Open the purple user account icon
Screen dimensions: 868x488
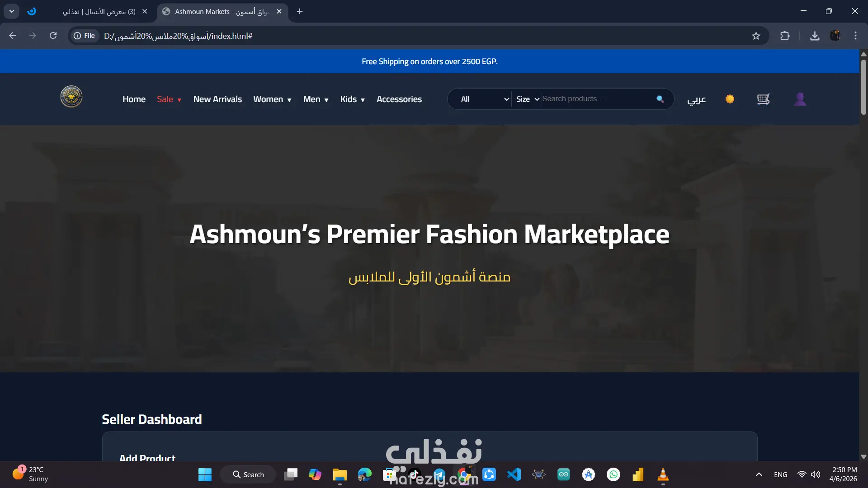pyautogui.click(x=800, y=99)
